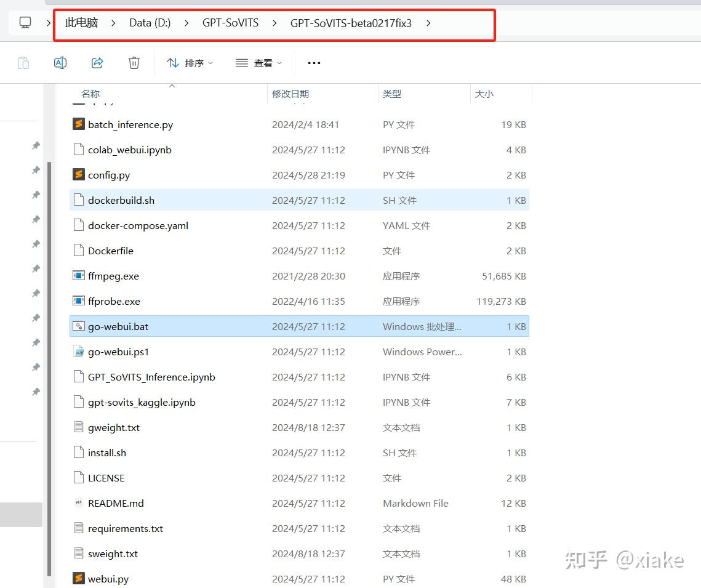
Task: Expand the chevron after GPT-SoVITS-beta0217fix3
Action: click(428, 23)
